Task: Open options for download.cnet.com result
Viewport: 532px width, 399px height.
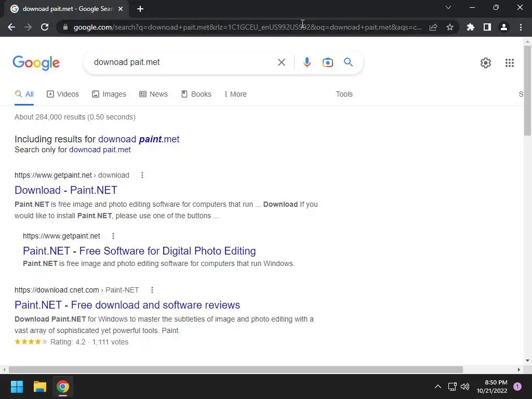Action: tap(152, 290)
